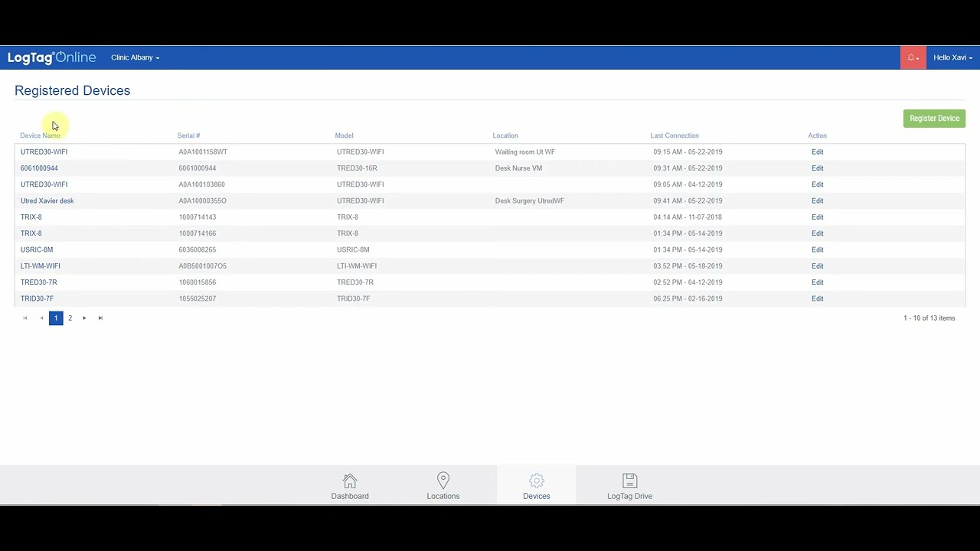Click location Waiting room Ut WF
Screen dimensions: 980x551
524,152
